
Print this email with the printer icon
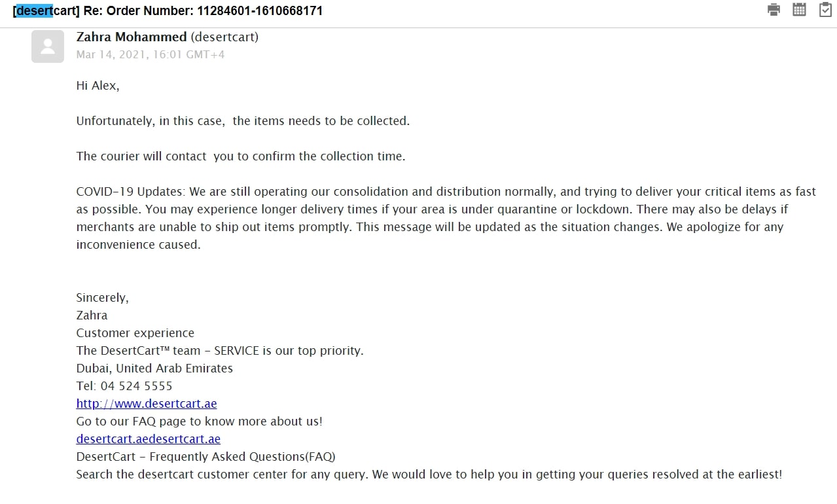pyautogui.click(x=774, y=9)
